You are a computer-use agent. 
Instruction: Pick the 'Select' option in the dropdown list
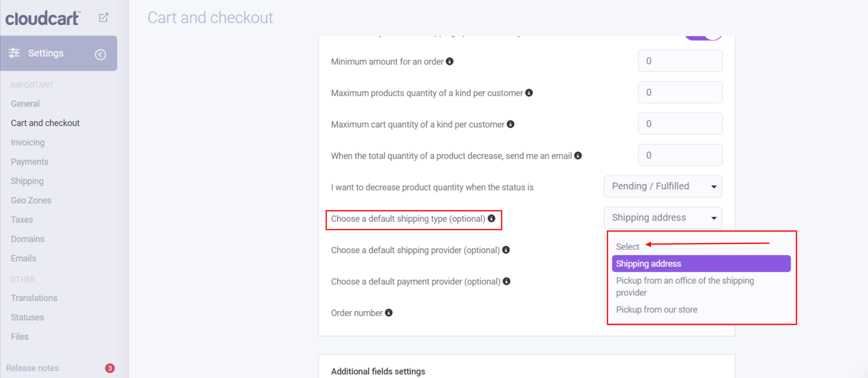(627, 247)
